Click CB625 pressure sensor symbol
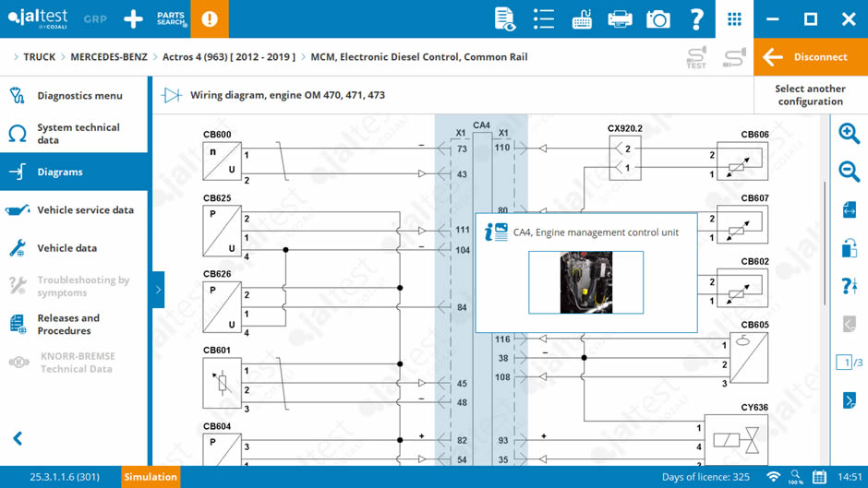 tap(222, 232)
